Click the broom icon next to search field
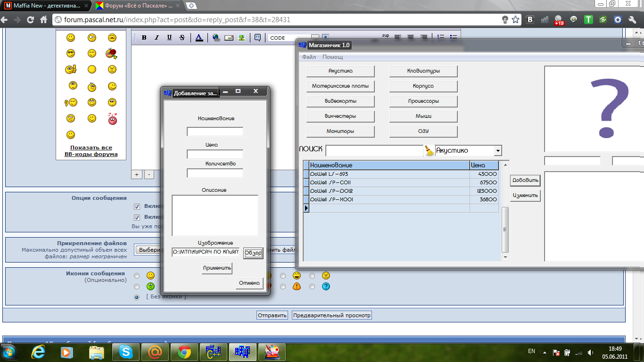 429,151
